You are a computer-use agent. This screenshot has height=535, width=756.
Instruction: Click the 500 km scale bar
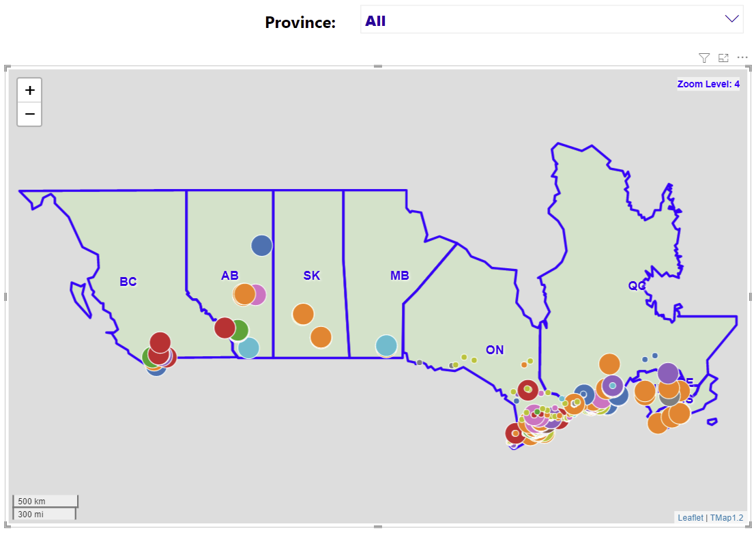(45, 500)
